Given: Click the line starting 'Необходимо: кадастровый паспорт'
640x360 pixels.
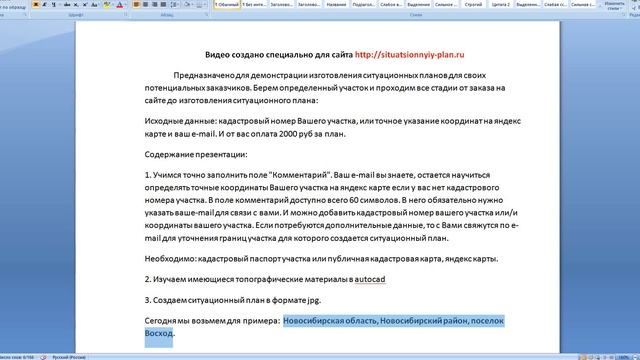Looking at the screenshot, I should click(x=321, y=259).
